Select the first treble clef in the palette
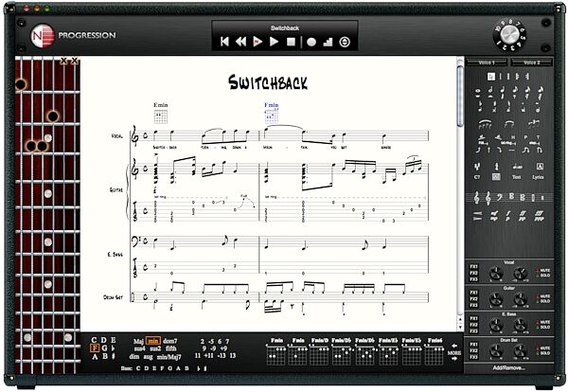 tap(477, 198)
